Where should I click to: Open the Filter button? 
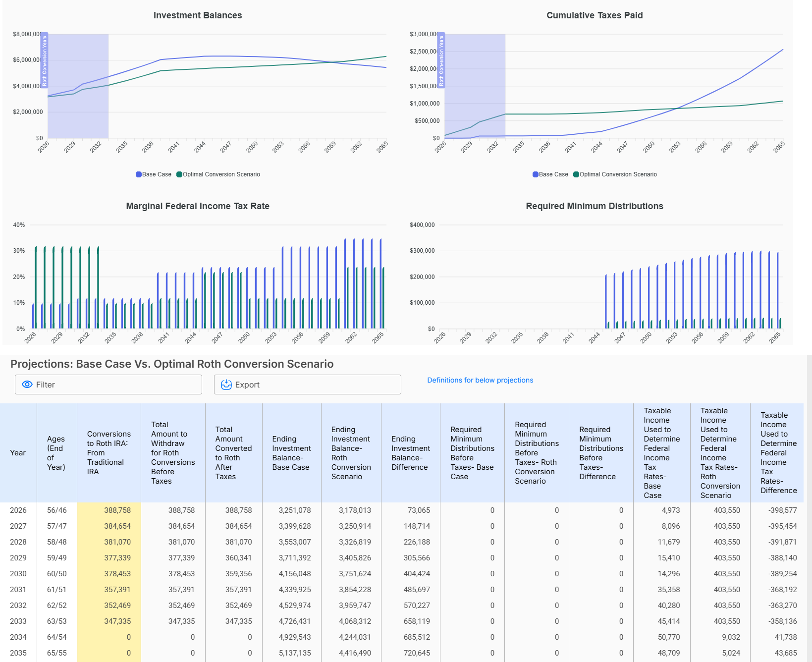click(108, 385)
